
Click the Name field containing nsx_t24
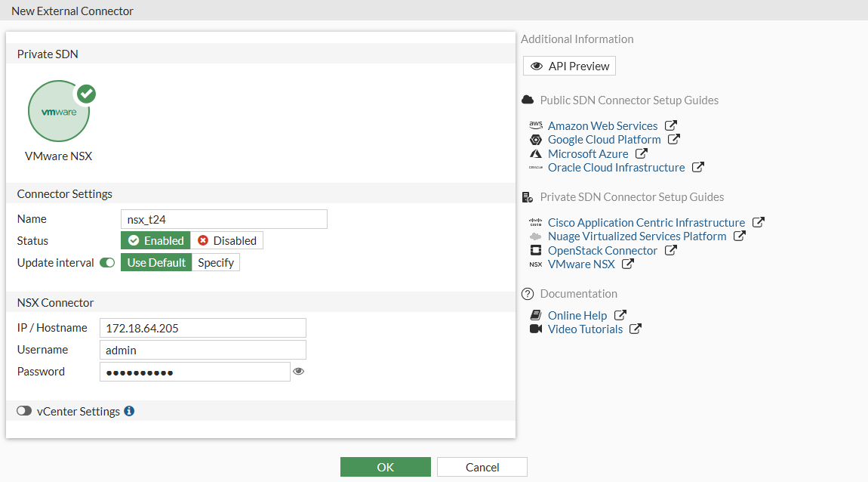click(223, 219)
